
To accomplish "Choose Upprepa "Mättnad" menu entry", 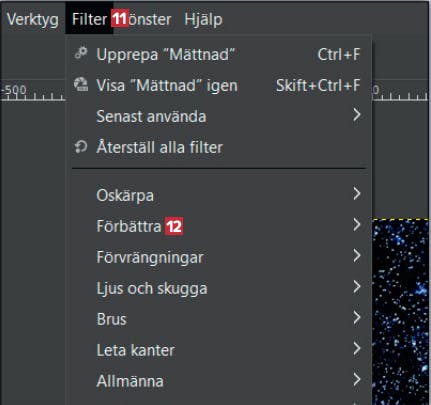I will 219,54.
